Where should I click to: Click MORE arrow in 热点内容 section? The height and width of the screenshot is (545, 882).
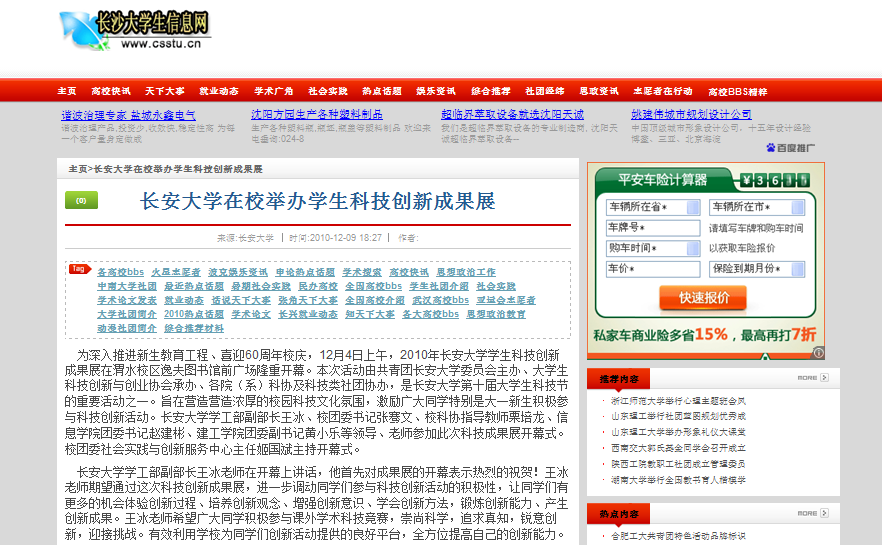point(812,513)
